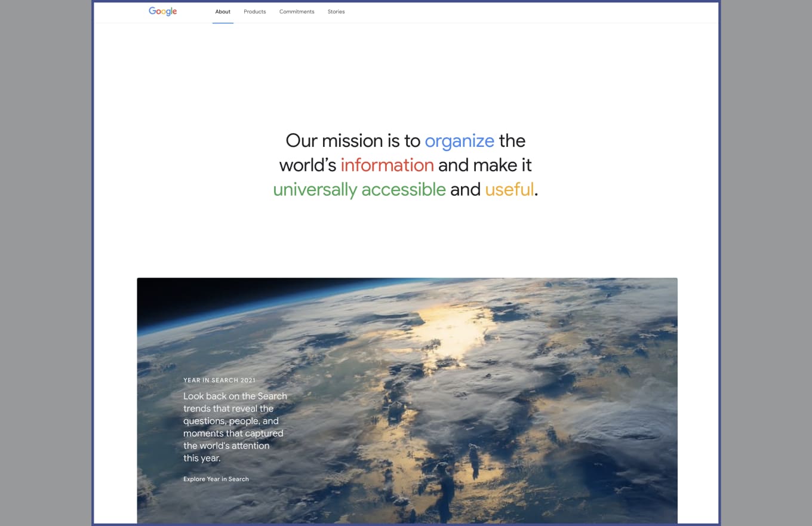Screen dimensions: 812x526
Task: Click the blue underline beneath the About tab
Action: pos(223,23)
